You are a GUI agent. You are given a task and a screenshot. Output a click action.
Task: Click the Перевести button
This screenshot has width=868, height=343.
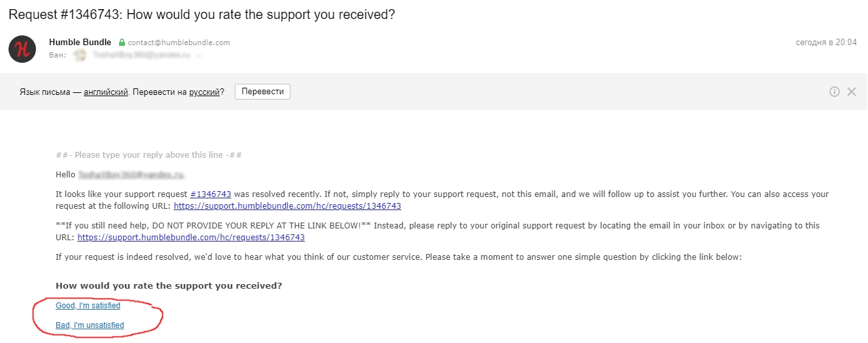tap(262, 92)
